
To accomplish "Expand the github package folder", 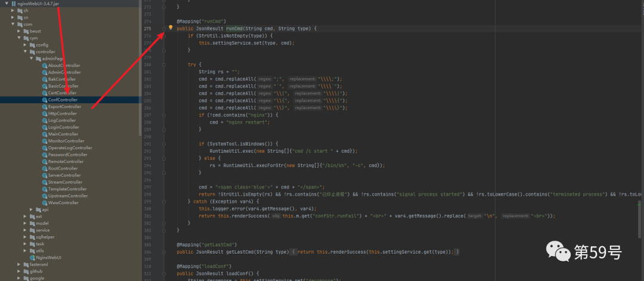I will click(19, 271).
